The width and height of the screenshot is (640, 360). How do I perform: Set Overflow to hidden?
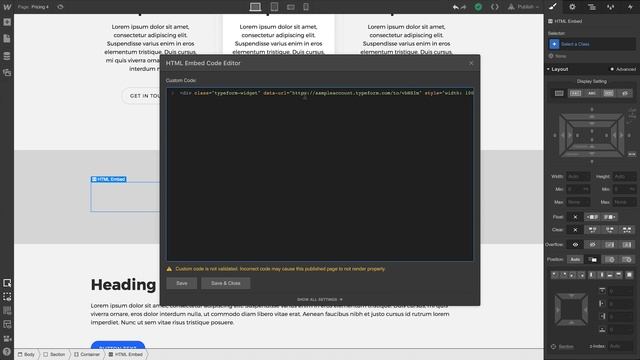[592, 245]
